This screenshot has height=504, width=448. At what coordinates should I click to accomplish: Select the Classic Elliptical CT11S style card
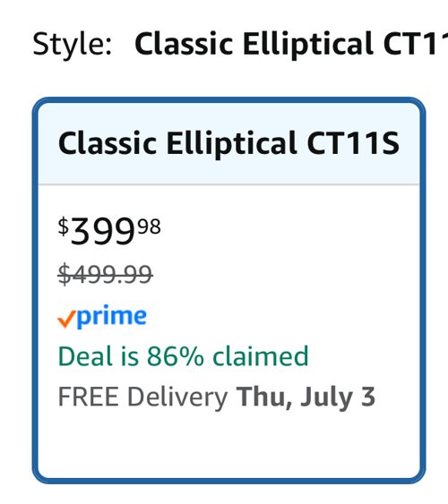click(x=228, y=290)
